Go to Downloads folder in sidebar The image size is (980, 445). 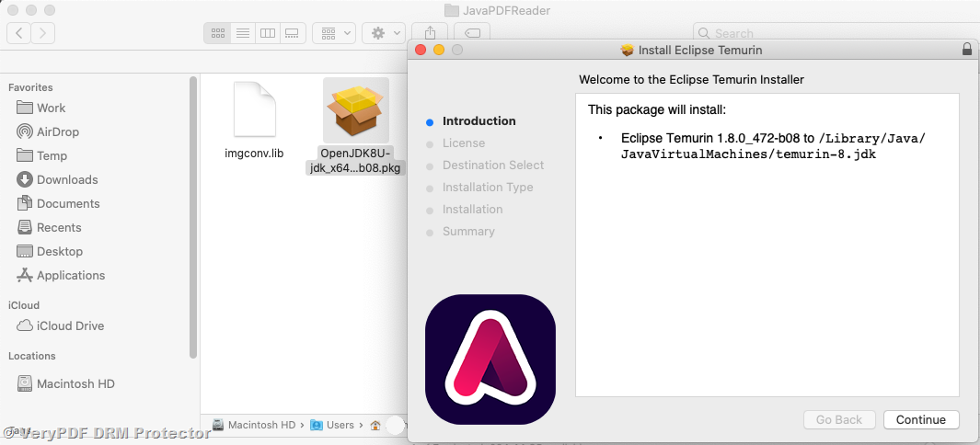(66, 179)
